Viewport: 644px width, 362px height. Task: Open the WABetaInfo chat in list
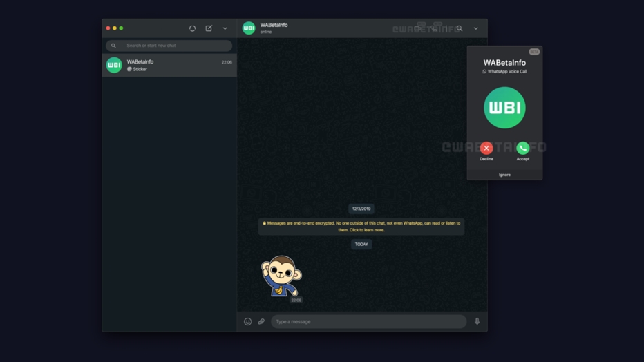pyautogui.click(x=169, y=65)
